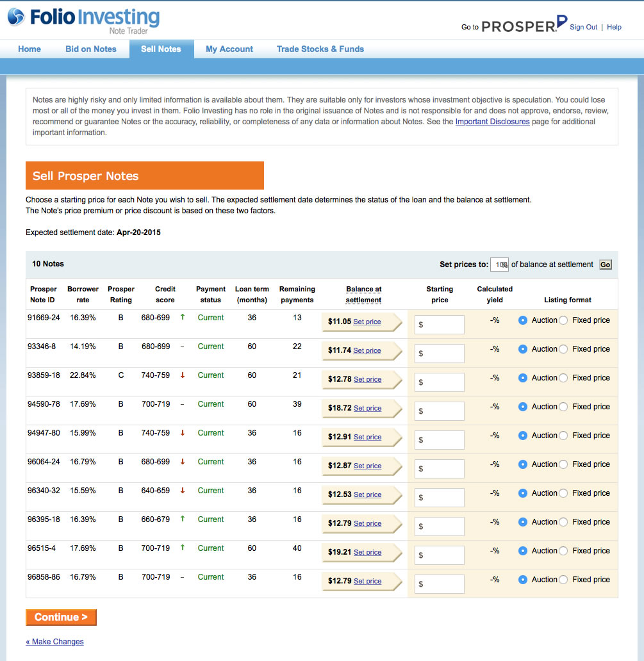Click Set price for $12.87 balance

click(367, 466)
